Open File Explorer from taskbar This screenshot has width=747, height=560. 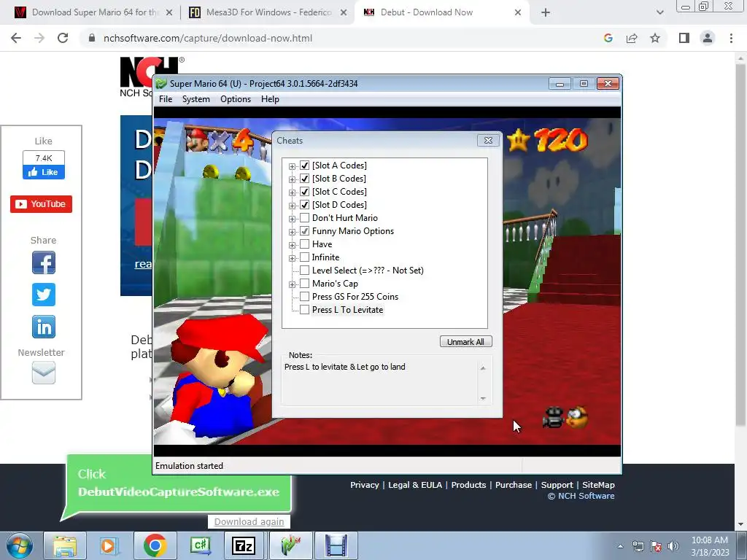(x=65, y=545)
